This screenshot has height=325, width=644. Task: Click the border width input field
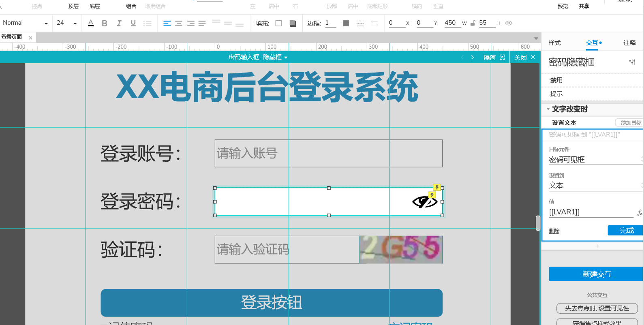330,23
